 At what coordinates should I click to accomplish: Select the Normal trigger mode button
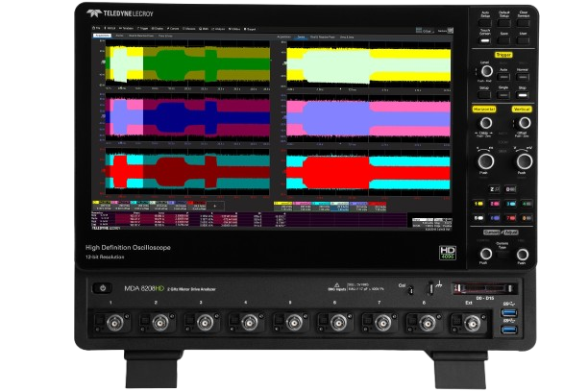[x=523, y=72]
